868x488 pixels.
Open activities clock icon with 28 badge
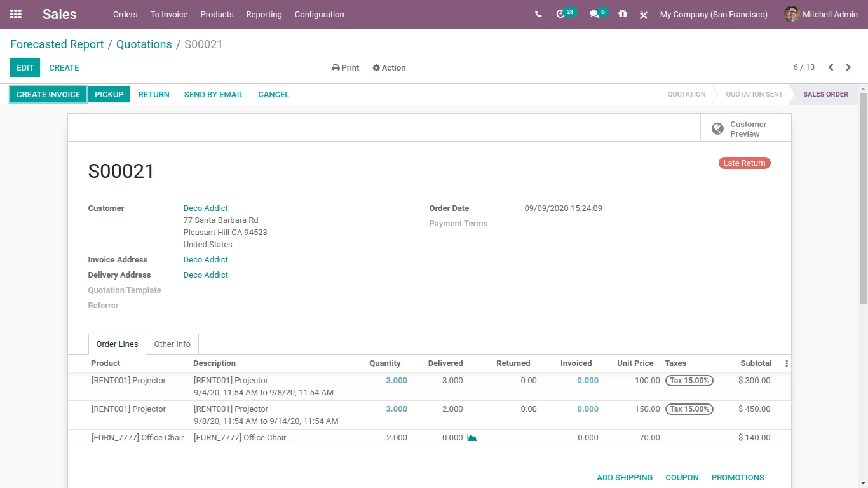point(561,14)
